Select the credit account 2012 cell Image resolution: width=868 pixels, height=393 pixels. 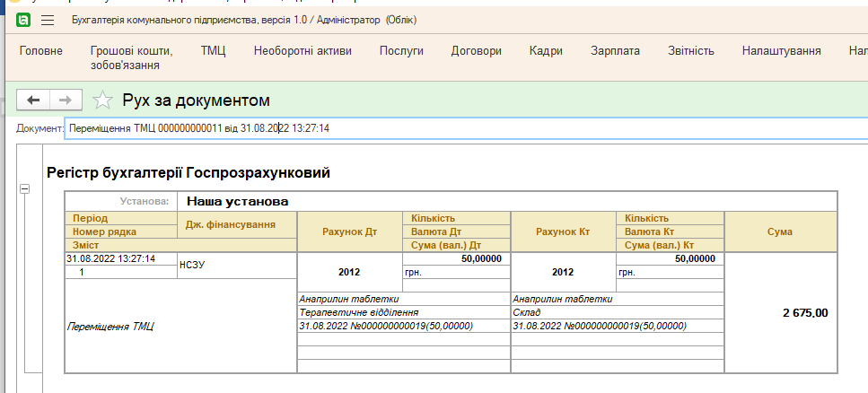pos(564,273)
